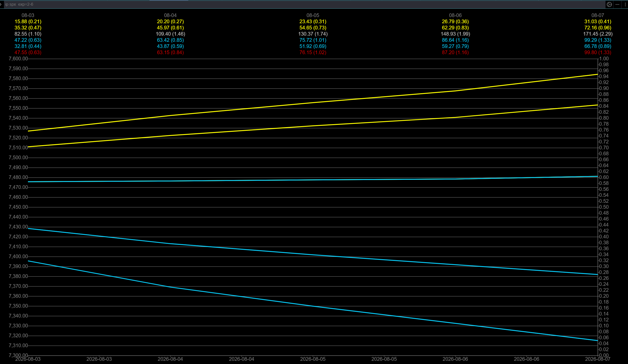Click the blue value 99.29 (1.33)
Image resolution: width=628 pixels, height=364 pixels.
tap(598, 40)
